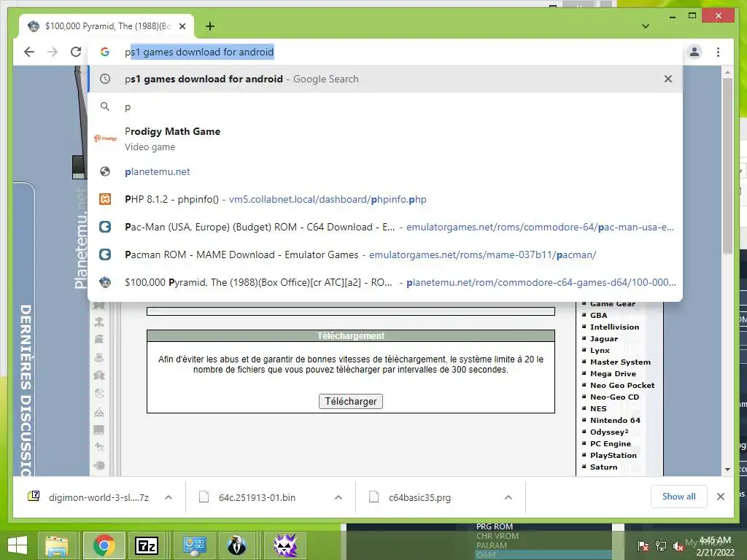This screenshot has height=560, width=747.
Task: Open the GBA link in sidebar
Action: point(598,315)
